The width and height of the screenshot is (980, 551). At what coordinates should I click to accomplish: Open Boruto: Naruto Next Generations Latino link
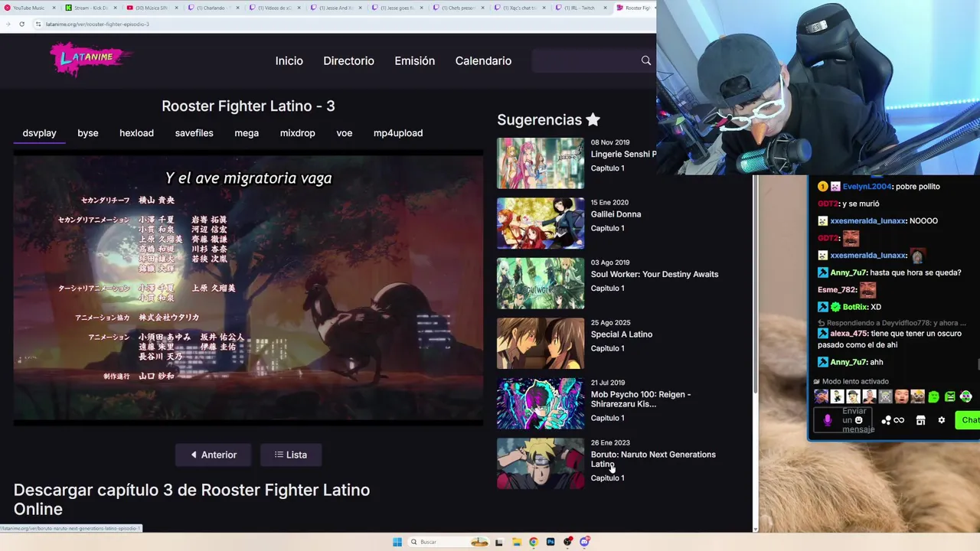pyautogui.click(x=653, y=459)
